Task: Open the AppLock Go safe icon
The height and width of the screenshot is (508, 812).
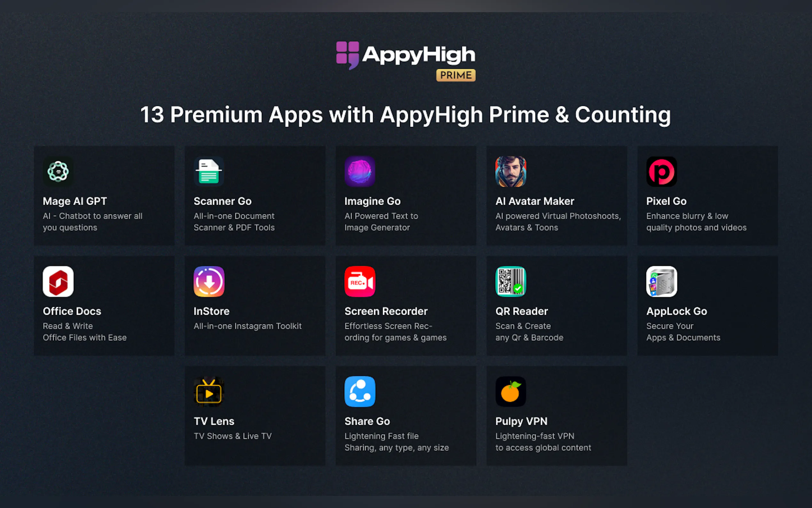Action: (662, 282)
